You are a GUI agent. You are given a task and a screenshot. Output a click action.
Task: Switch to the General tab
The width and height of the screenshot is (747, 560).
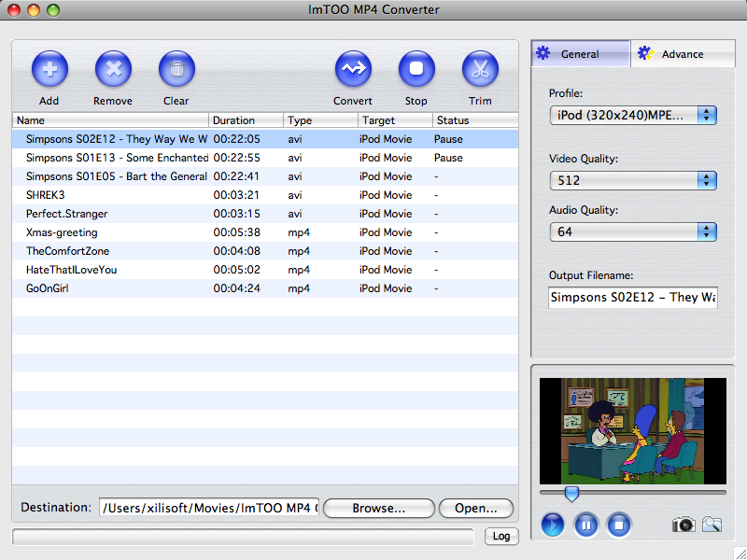click(581, 54)
